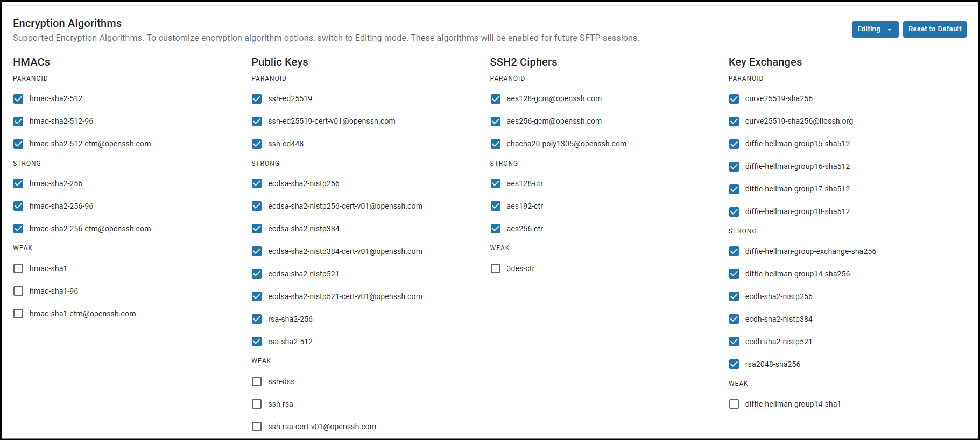Image resolution: width=980 pixels, height=440 pixels.
Task: Enable hmac-sha1-96 checkbox
Action: (x=18, y=291)
